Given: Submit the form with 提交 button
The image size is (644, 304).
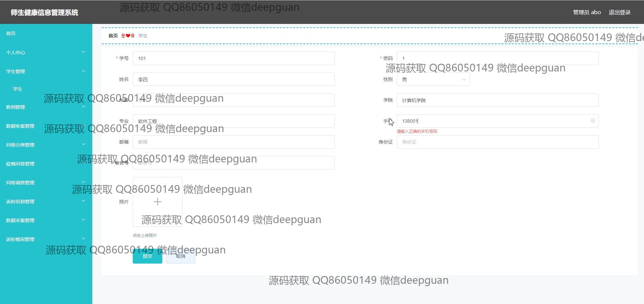Looking at the screenshot, I should [148, 256].
